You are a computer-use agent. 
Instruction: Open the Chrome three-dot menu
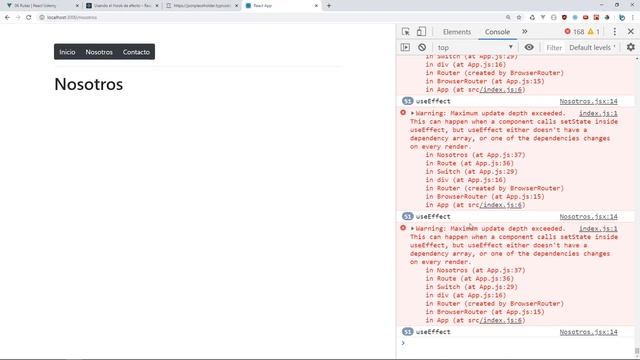[x=633, y=18]
